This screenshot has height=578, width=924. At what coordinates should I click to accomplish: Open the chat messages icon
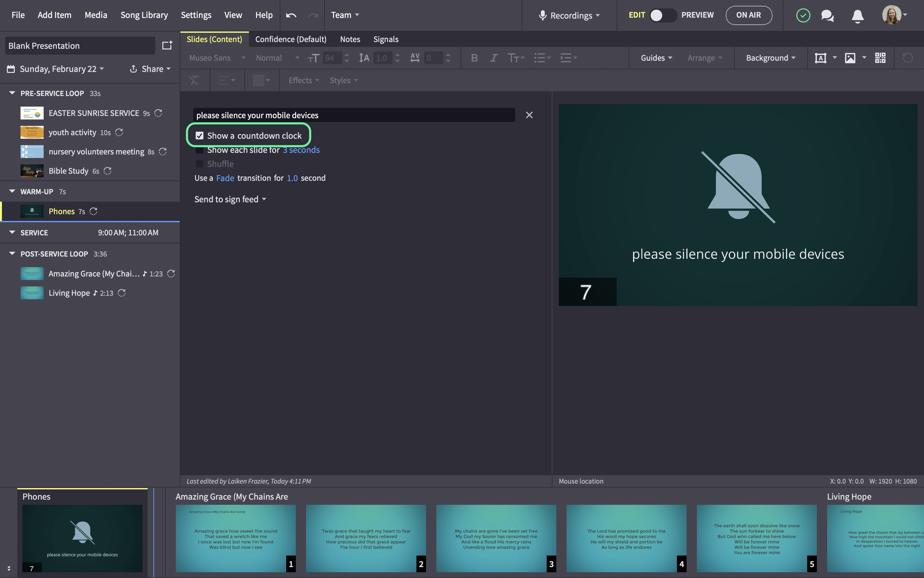click(x=827, y=16)
